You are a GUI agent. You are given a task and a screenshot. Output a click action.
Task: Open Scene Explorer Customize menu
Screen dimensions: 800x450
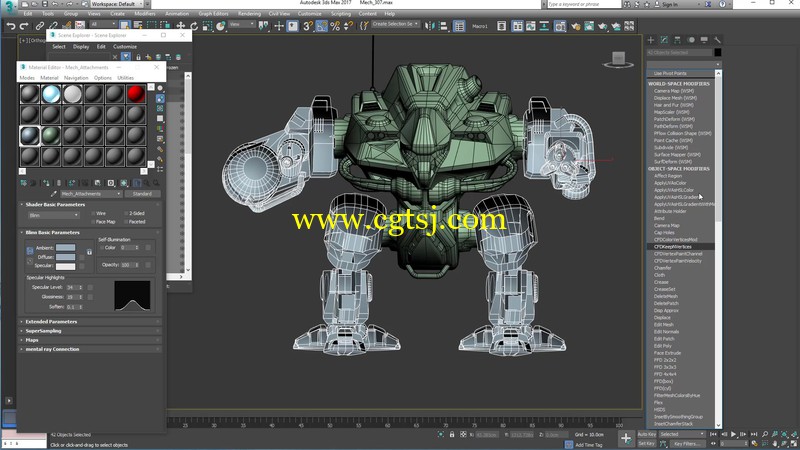click(x=125, y=47)
